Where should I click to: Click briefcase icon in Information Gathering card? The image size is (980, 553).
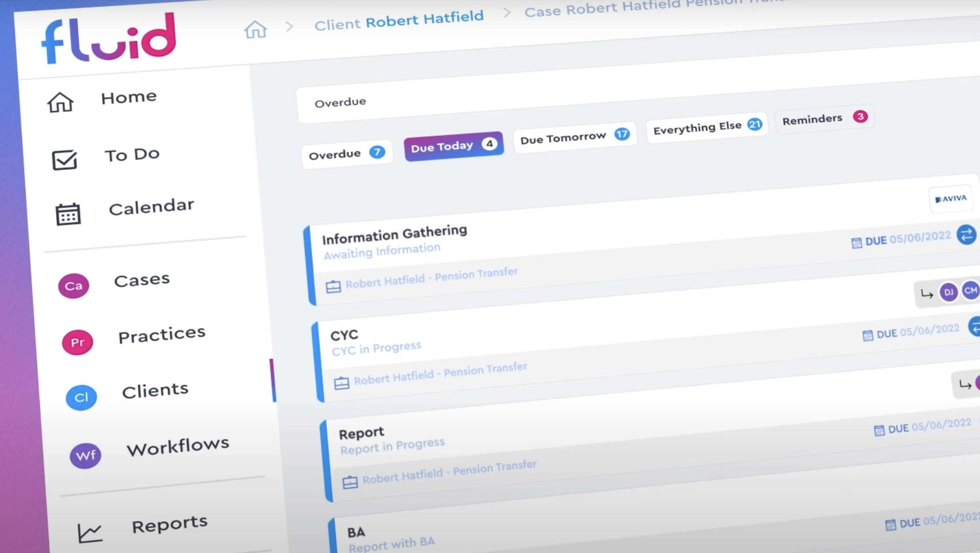coord(333,287)
